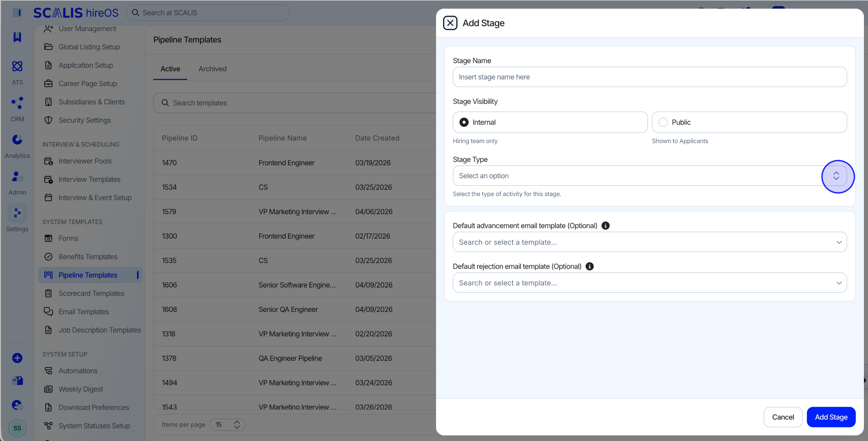
Task: Expand the rejection email template dropdown
Action: (839, 283)
